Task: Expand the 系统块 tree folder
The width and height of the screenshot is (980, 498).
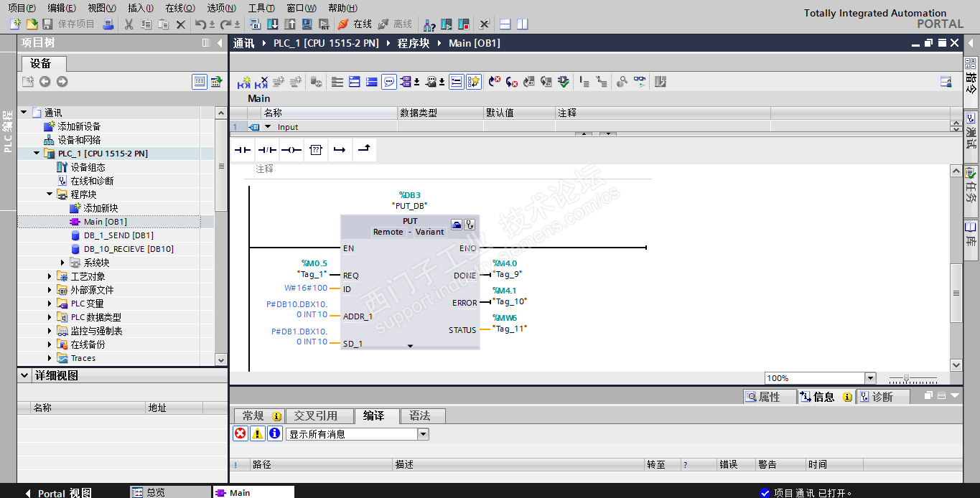Action: click(x=62, y=263)
